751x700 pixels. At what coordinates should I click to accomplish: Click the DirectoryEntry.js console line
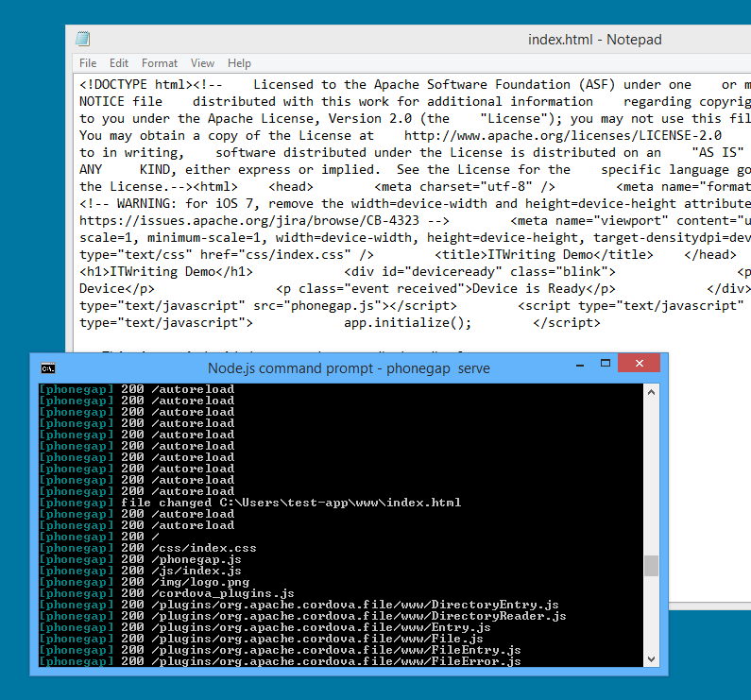coord(299,605)
